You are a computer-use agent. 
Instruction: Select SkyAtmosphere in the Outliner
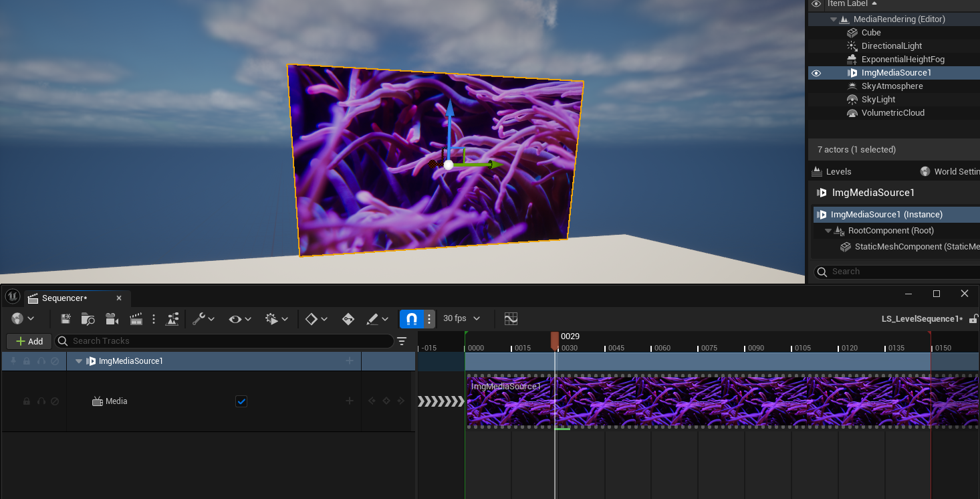click(892, 86)
